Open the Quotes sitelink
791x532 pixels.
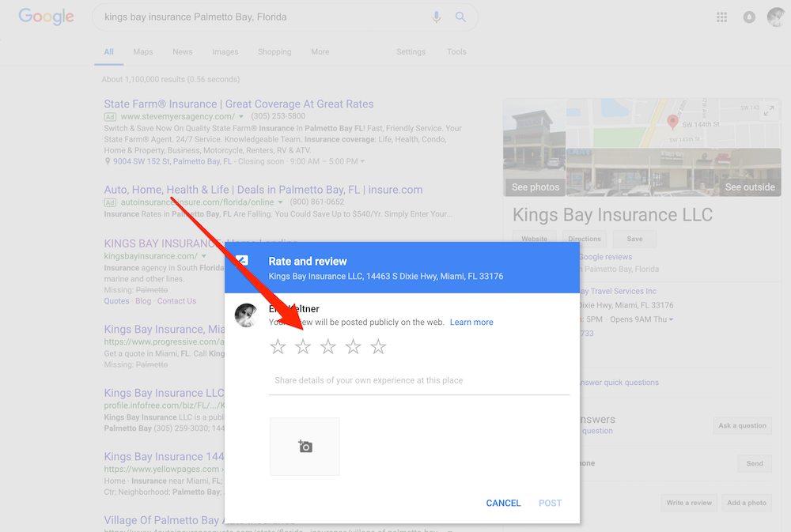point(116,301)
